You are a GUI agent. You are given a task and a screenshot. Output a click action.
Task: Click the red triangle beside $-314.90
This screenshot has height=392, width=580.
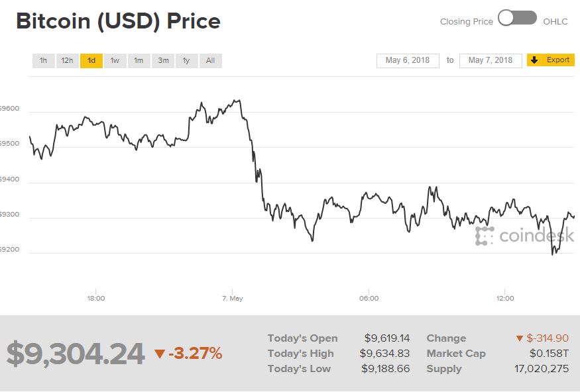click(520, 338)
